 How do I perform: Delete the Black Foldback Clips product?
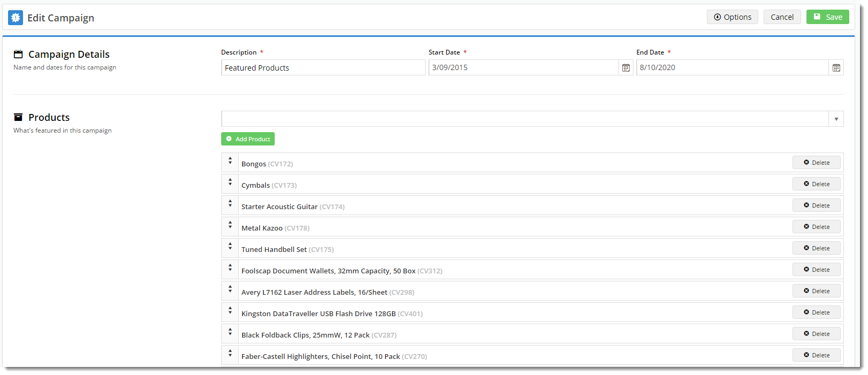(817, 334)
